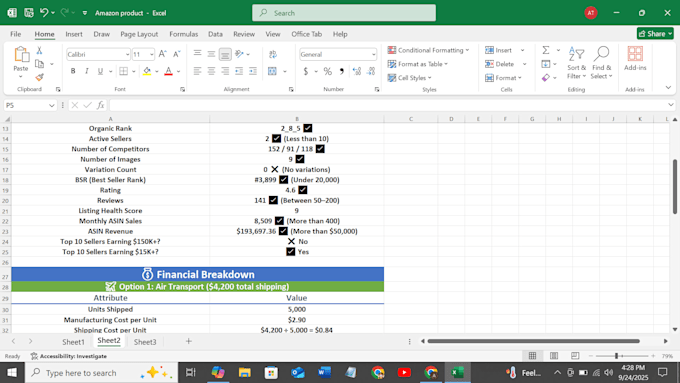This screenshot has height=383, width=680.
Task: Click the Search box in title bar
Action: coord(344,13)
